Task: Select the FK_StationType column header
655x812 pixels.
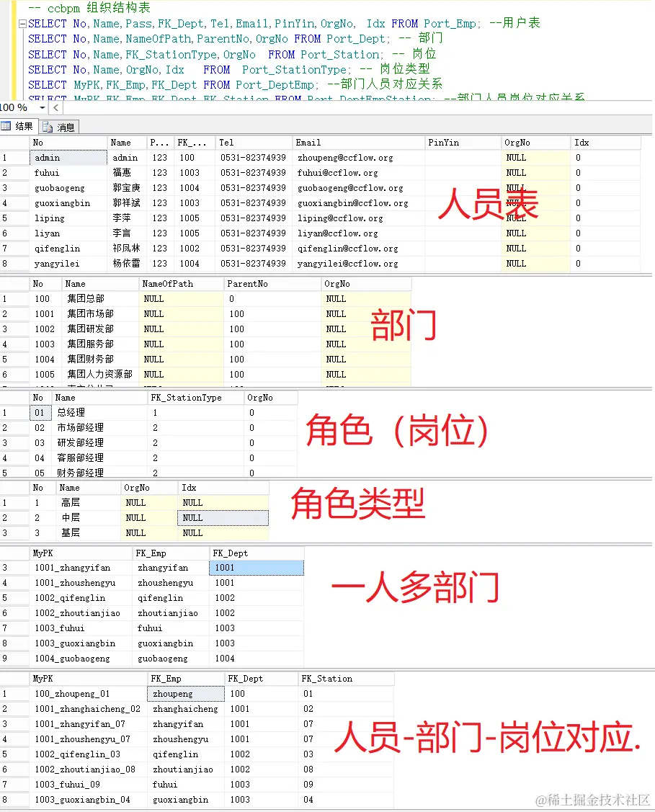Action: point(195,398)
